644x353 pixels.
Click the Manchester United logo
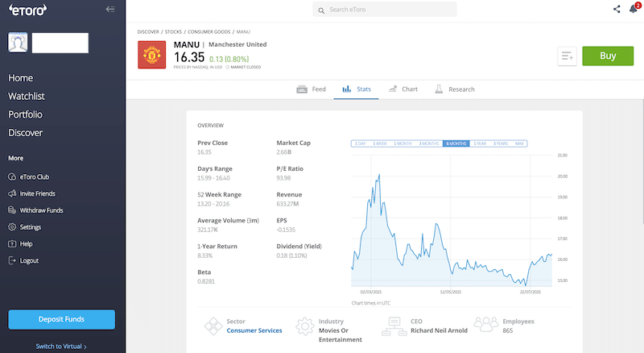click(x=152, y=55)
